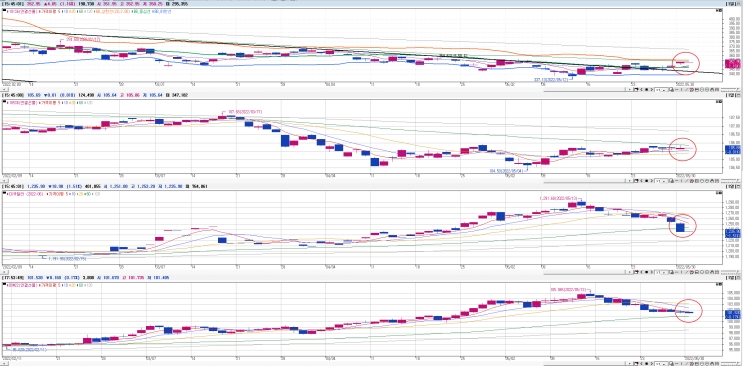Click the horizontal scrollbar under the 105.63 chart
This screenshot has height=366, width=743.
pyautogui.click(x=585, y=182)
